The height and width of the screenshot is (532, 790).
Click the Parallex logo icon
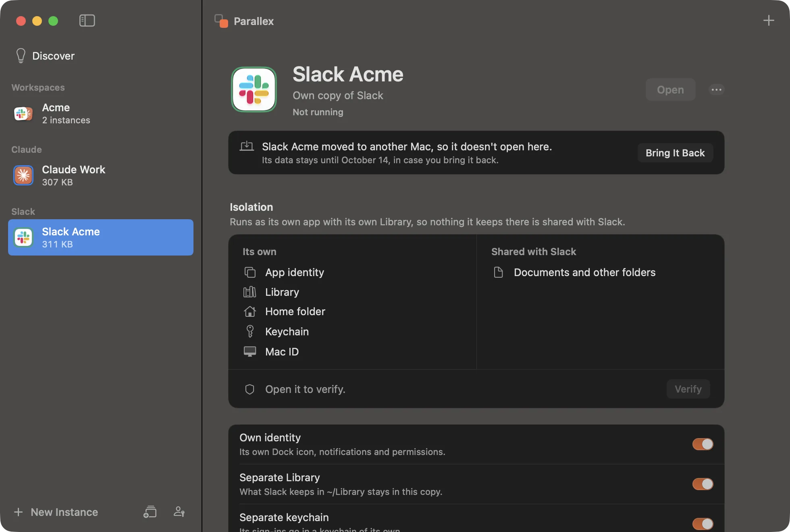[221, 21]
